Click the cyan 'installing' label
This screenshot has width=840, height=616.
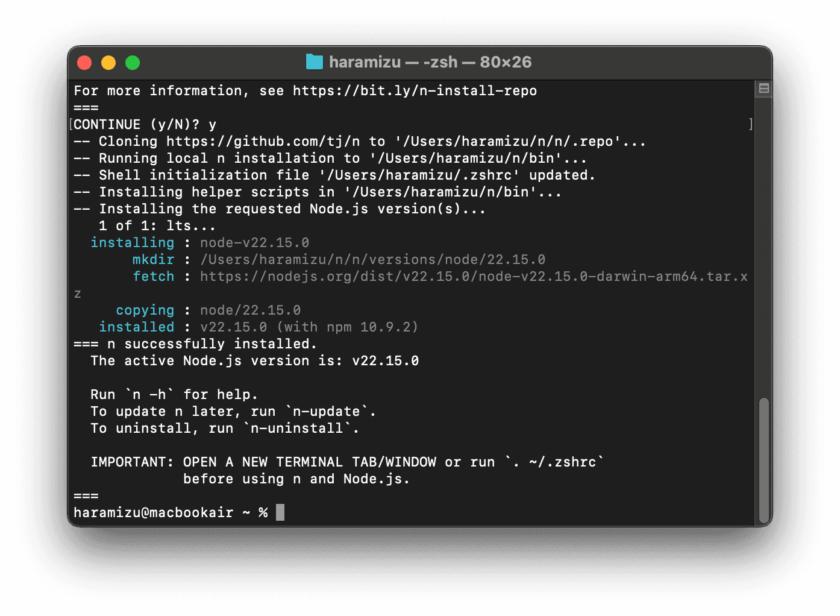click(x=132, y=243)
